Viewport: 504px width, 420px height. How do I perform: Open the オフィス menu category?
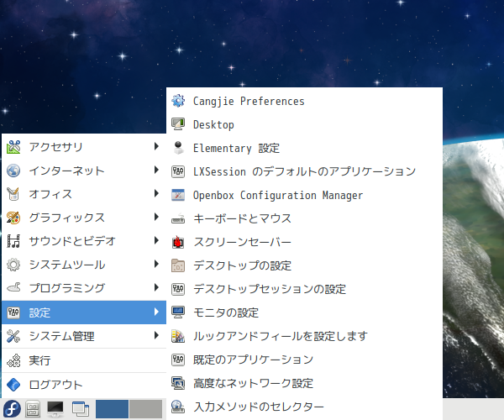pyautogui.click(x=84, y=194)
